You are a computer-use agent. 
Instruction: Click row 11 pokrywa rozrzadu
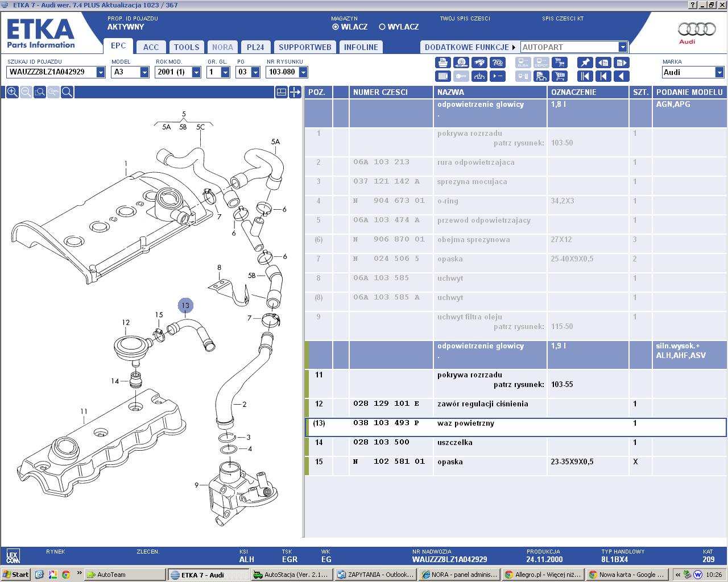click(516, 384)
